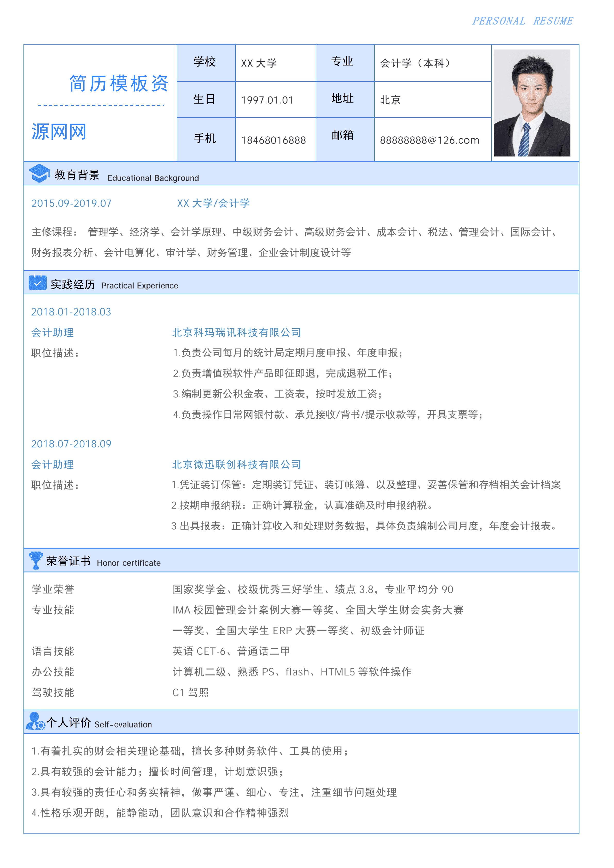Viewport: 614px width, 868px height.
Task: Click the line 1.凭证装订保管
Action: pyautogui.click(x=366, y=485)
